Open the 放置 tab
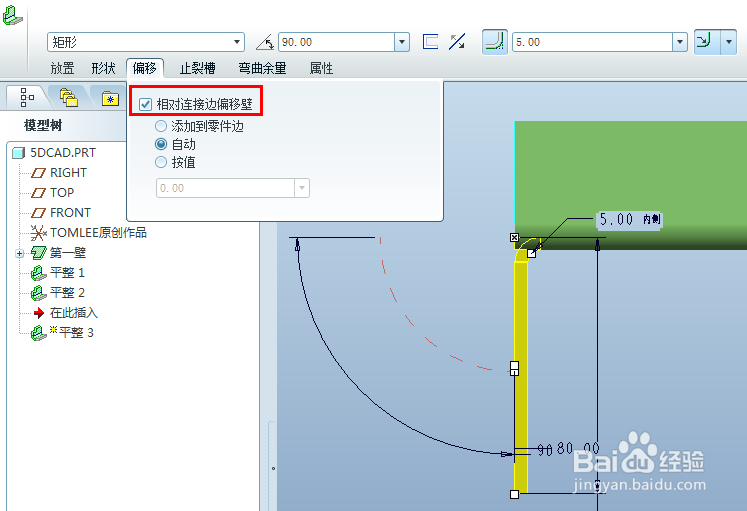Screen dimensions: 747x511 click(62, 68)
